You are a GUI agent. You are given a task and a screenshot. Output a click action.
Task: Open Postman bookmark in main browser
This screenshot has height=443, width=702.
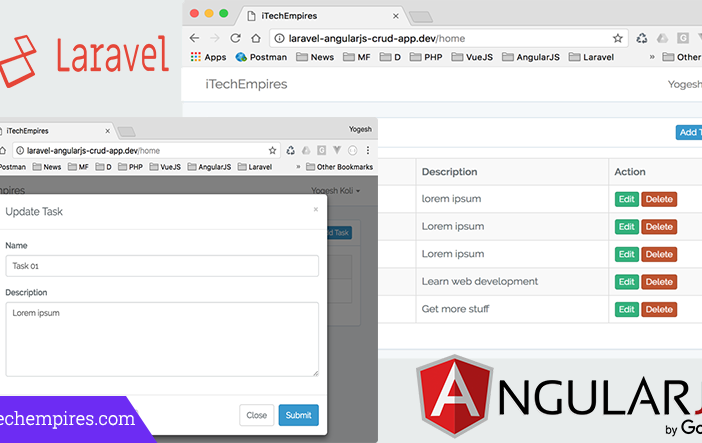pos(261,57)
